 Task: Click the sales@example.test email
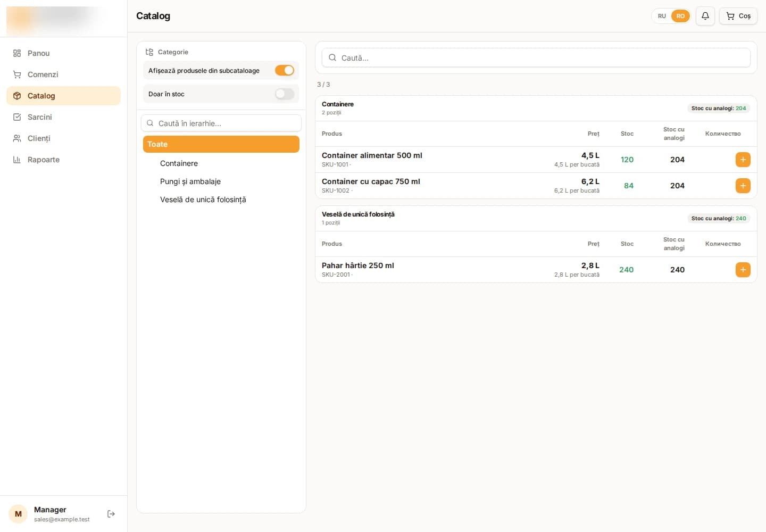click(62, 519)
